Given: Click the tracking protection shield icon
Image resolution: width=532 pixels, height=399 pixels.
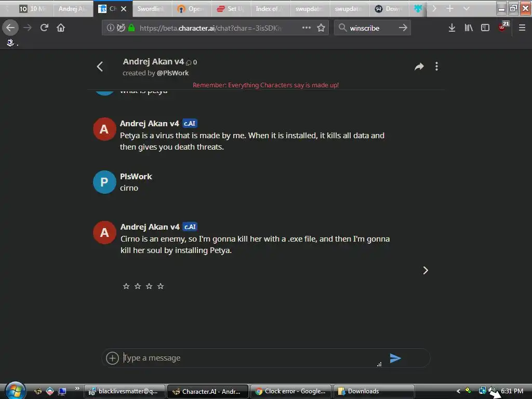Looking at the screenshot, I should click(x=121, y=28).
